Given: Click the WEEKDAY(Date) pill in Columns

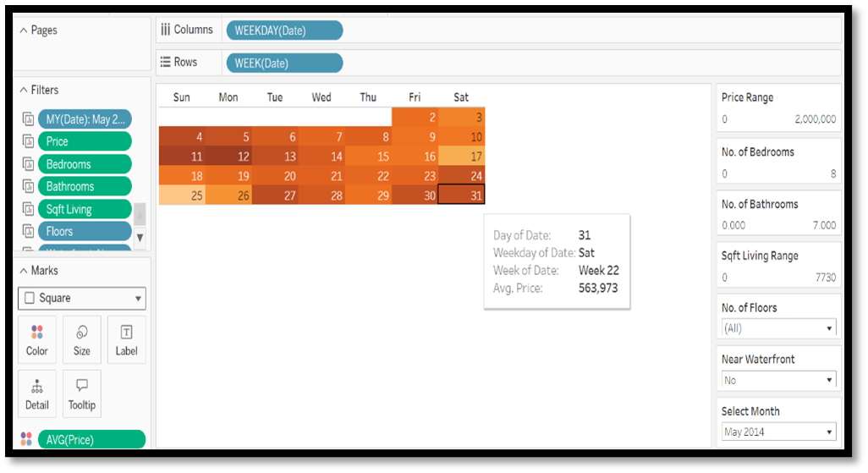Looking at the screenshot, I should tap(284, 30).
